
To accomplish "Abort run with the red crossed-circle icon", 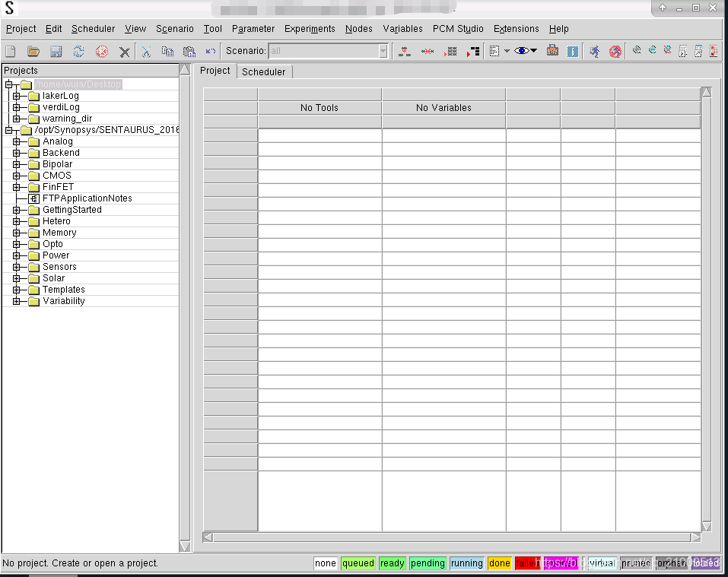I will [615, 51].
